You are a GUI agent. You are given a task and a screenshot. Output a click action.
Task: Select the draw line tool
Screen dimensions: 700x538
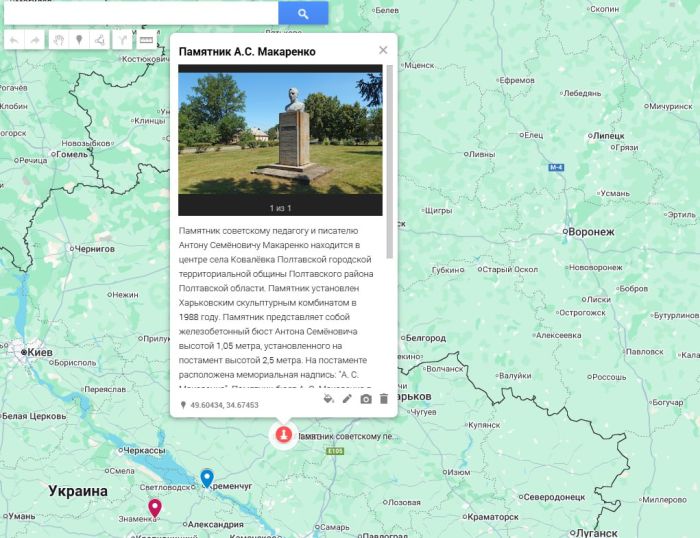[x=98, y=40]
